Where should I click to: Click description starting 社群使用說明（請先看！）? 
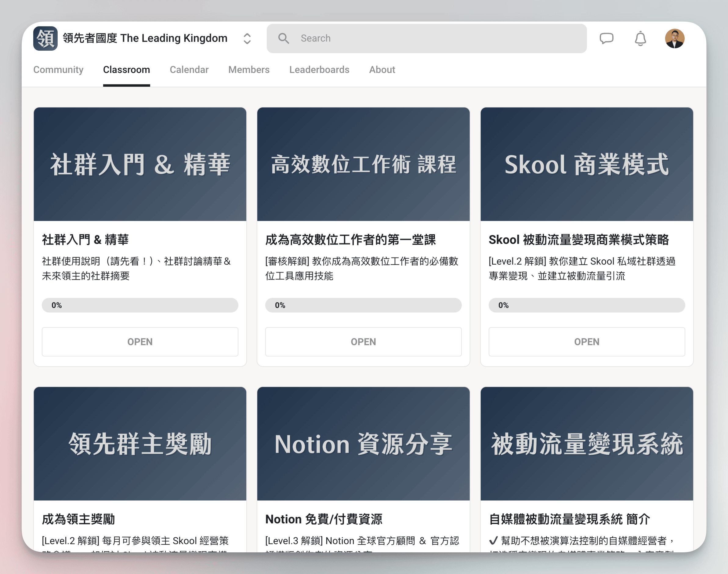(137, 268)
